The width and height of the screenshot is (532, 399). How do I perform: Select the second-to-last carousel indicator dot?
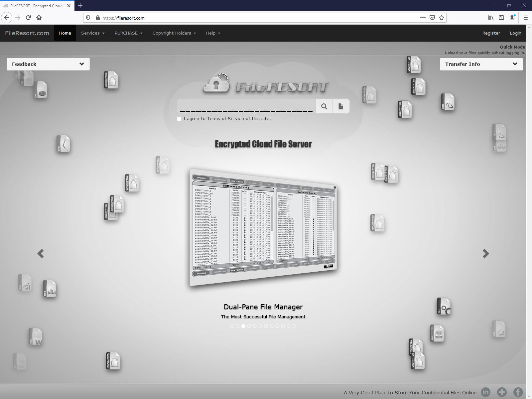click(x=289, y=326)
